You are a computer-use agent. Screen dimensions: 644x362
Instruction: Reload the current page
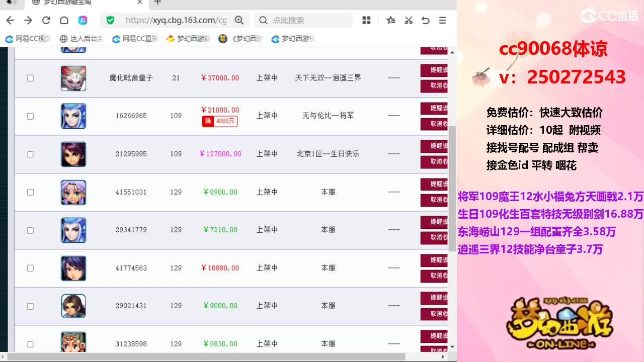46,20
